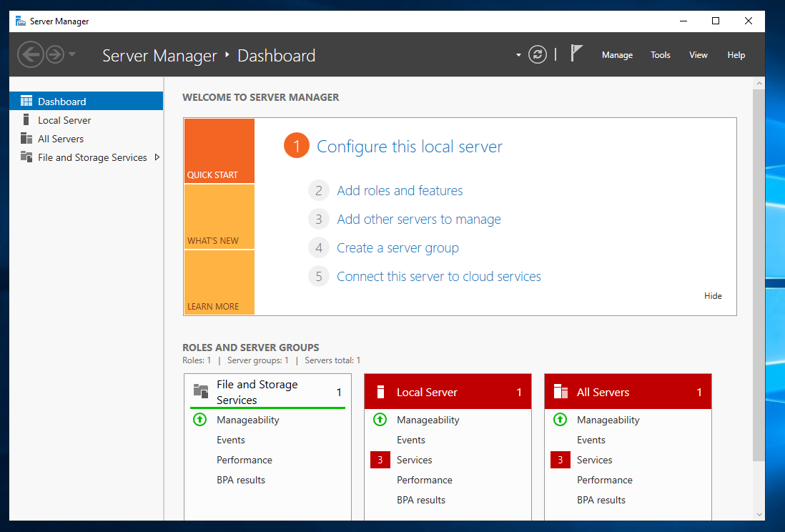Image resolution: width=785 pixels, height=532 pixels.
Task: Click the Local Server tile header icon
Action: click(x=380, y=392)
